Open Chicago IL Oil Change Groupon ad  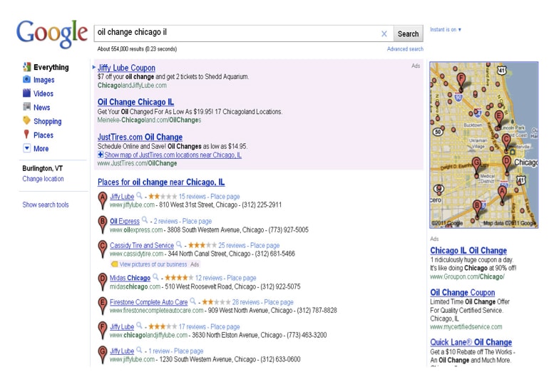(x=468, y=250)
